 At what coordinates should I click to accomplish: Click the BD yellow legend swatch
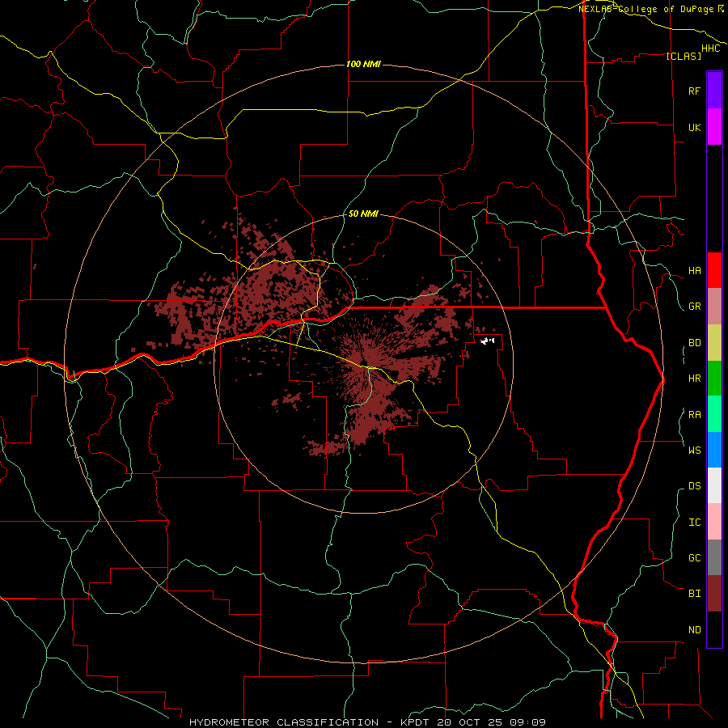pos(714,343)
